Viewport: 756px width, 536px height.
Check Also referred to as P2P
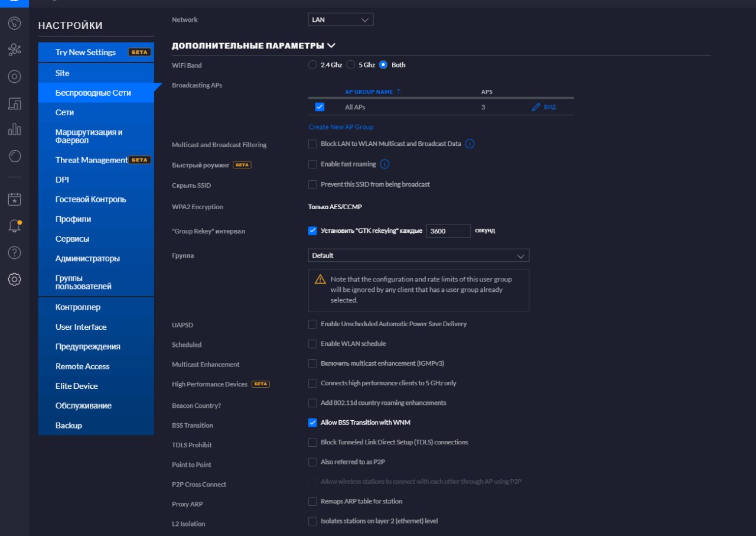(312, 462)
